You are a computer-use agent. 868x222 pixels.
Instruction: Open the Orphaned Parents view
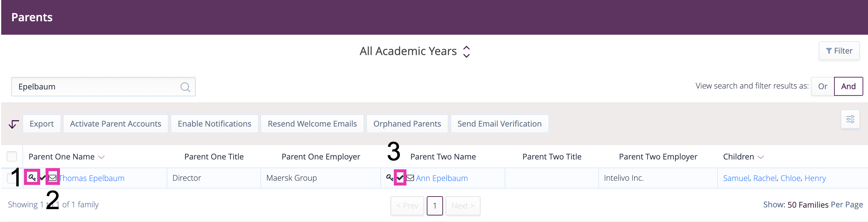coord(407,124)
